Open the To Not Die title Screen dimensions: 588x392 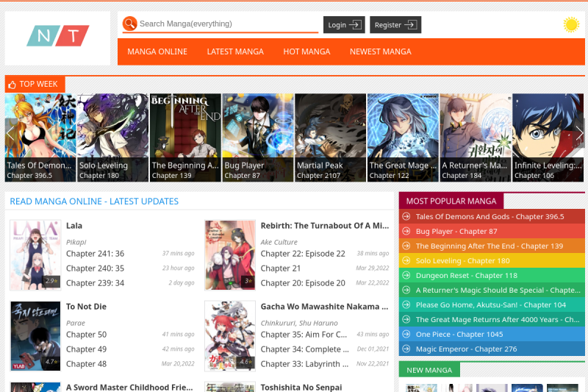point(86,307)
